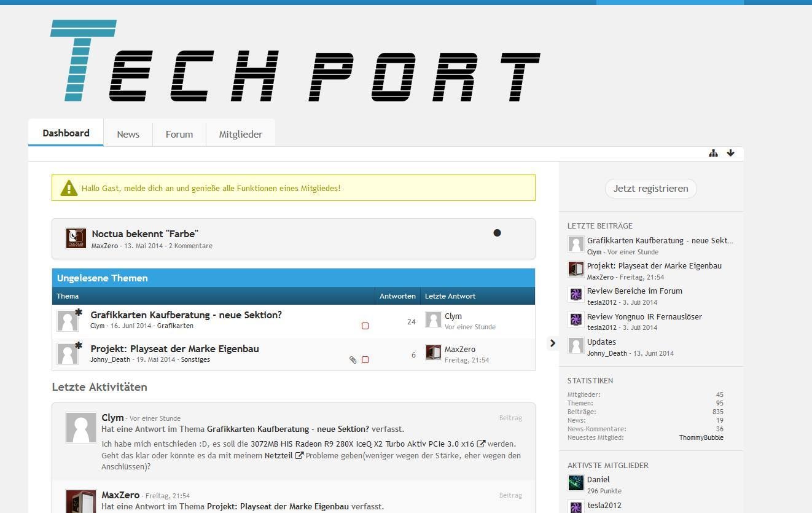Click the Noctua logo news thumbnail
The image size is (812, 513).
pyautogui.click(x=76, y=238)
